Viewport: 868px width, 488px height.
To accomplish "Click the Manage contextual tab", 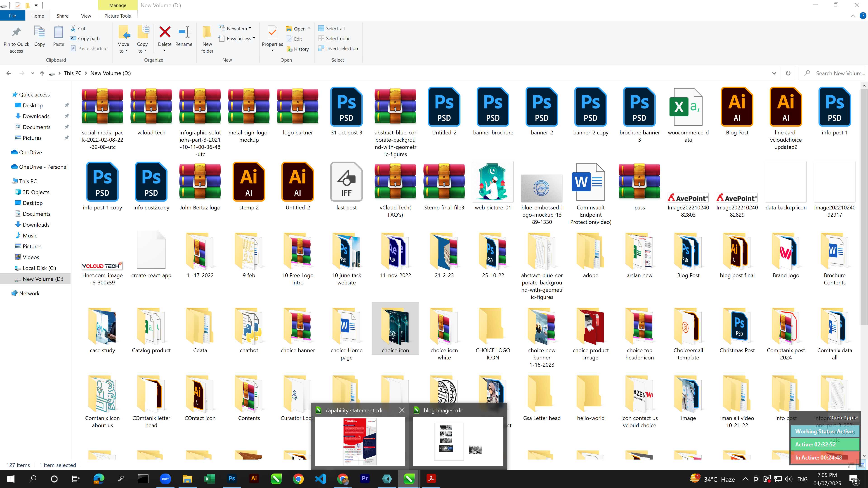I will pos(118,5).
